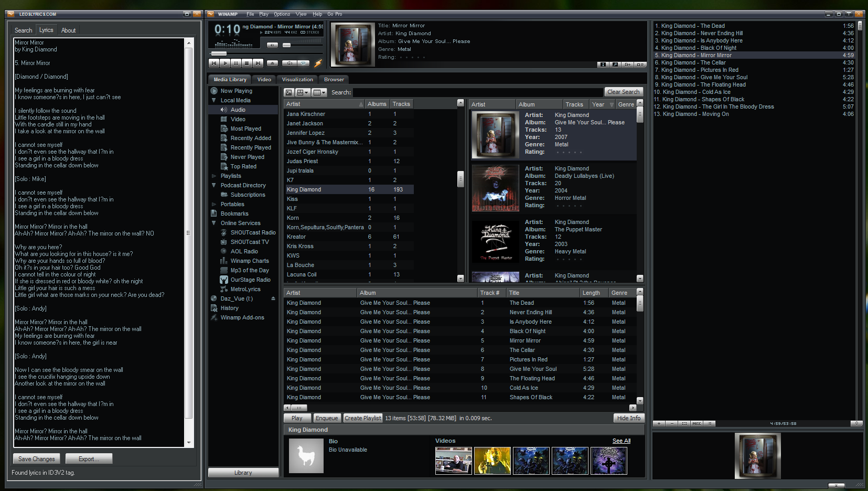Switch to the Visualization tab
The height and width of the screenshot is (491, 868).
[297, 80]
